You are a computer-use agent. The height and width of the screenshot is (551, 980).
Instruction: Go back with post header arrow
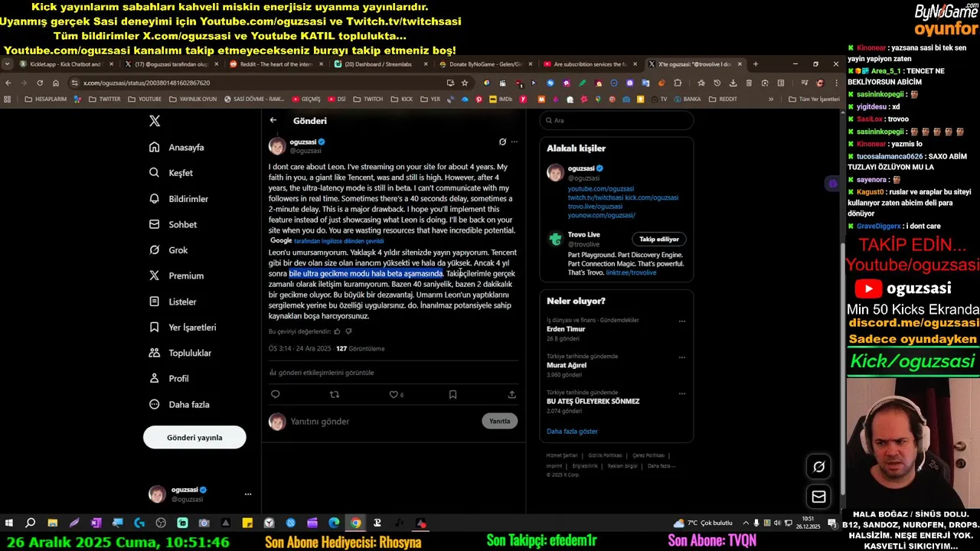273,120
